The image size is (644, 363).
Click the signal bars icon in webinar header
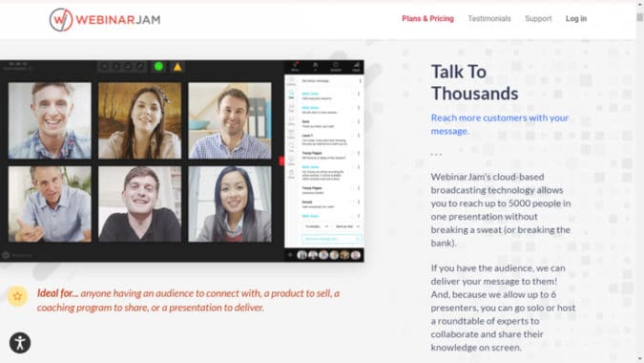click(356, 66)
